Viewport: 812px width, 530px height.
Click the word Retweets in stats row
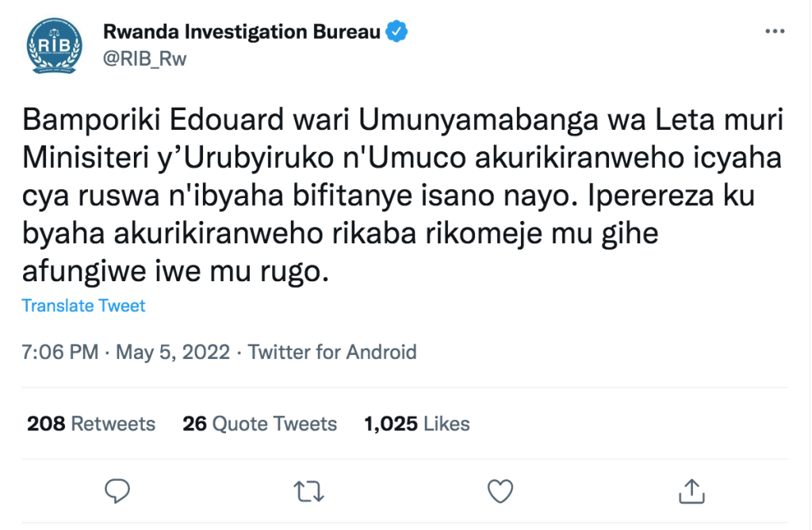pyautogui.click(x=113, y=423)
